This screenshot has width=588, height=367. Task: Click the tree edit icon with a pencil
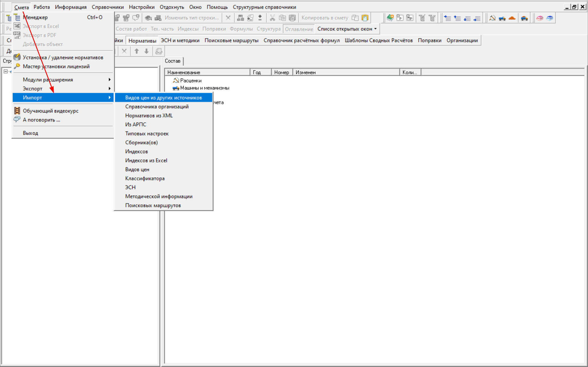coord(422,18)
